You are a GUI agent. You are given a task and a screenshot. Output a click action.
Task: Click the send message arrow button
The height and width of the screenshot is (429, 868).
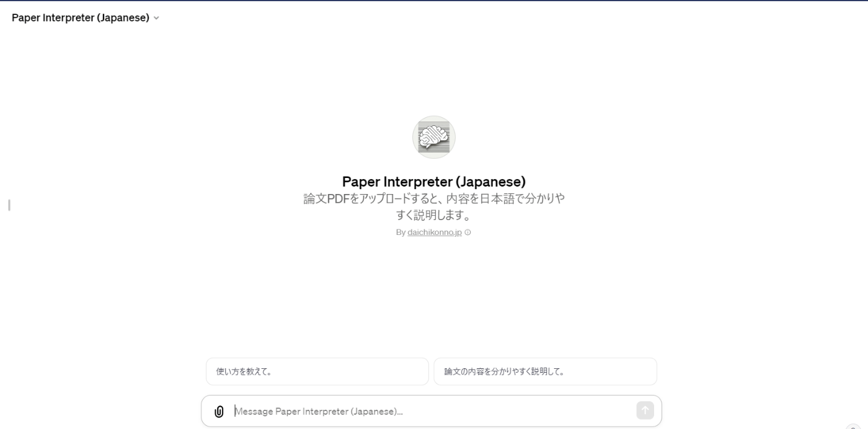[645, 410]
